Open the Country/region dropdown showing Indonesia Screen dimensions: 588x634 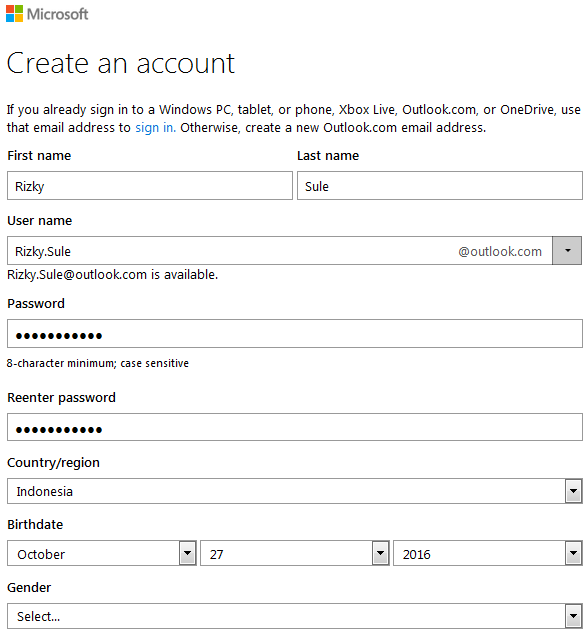click(x=295, y=491)
